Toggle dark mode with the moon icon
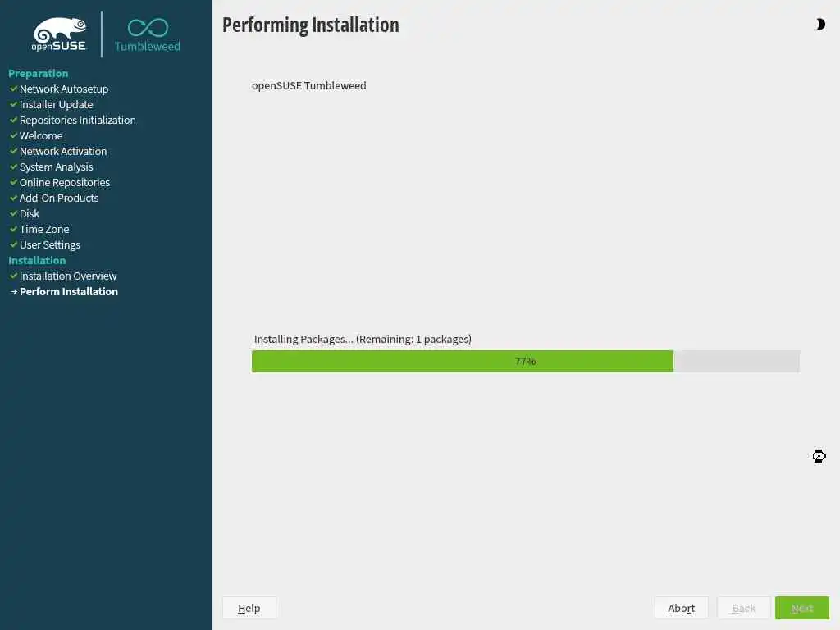The width and height of the screenshot is (840, 630). [820, 24]
